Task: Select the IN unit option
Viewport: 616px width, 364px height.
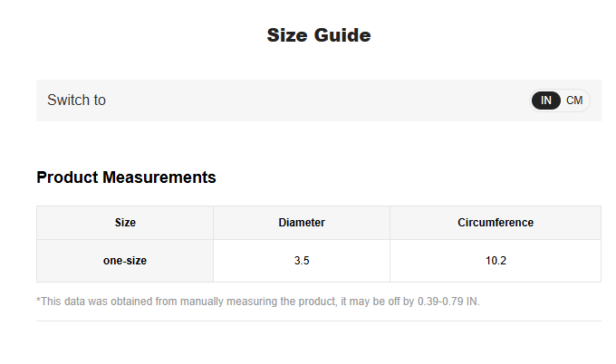Action: coord(546,101)
